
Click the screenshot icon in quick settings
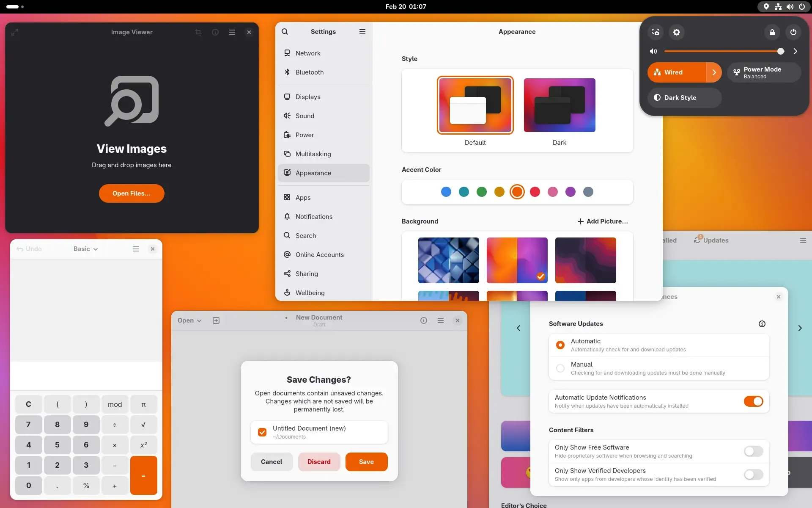pos(656,32)
